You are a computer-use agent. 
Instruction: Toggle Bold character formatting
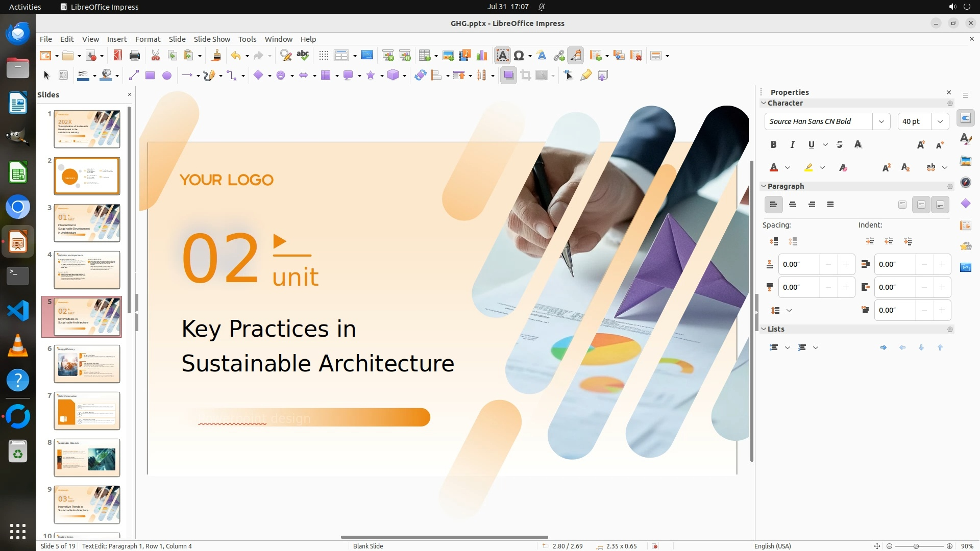(x=773, y=145)
